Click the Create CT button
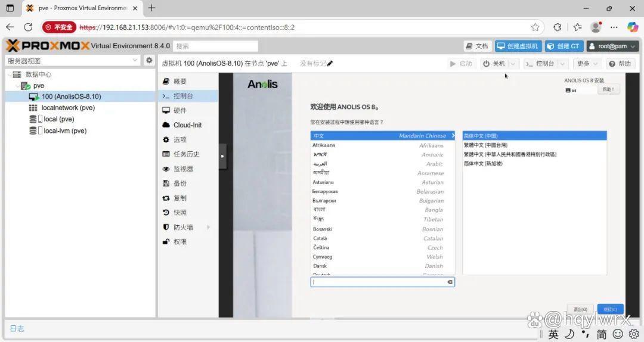 point(564,46)
